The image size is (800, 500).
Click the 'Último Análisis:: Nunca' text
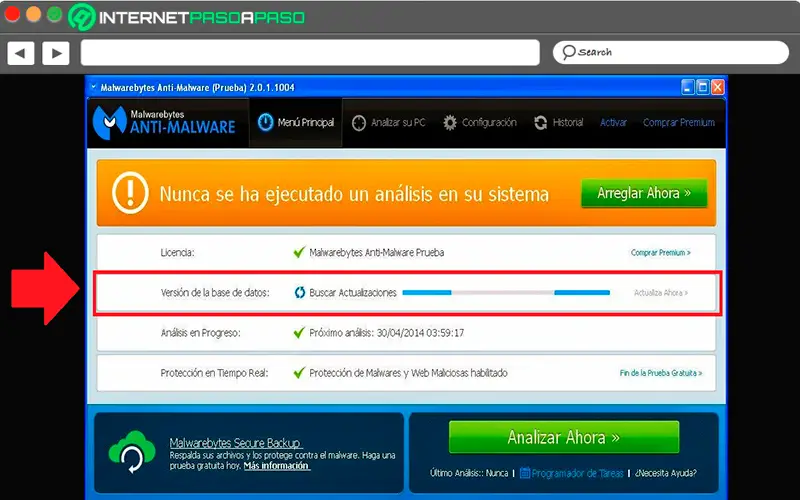(469, 473)
